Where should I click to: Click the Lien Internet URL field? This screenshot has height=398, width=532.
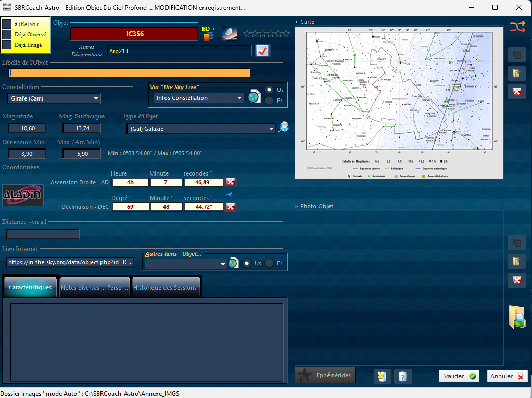[70, 262]
